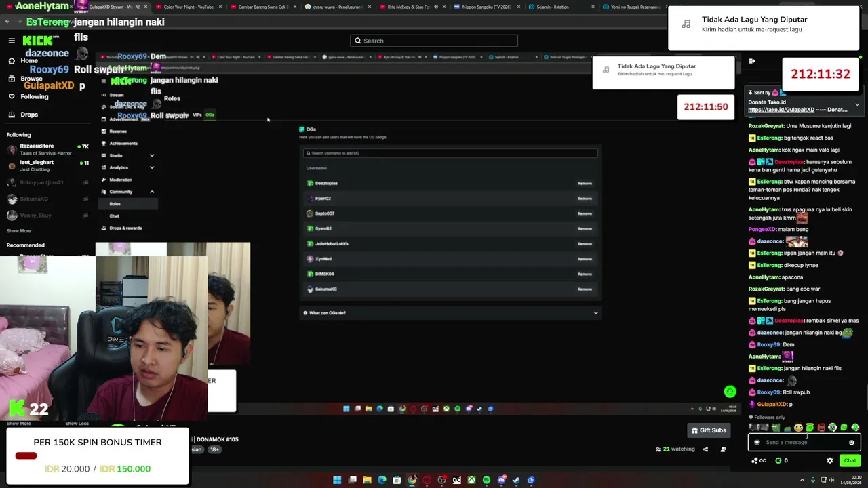Open Xbox app from the taskbar
This screenshot has height=488, width=868.
point(471,481)
